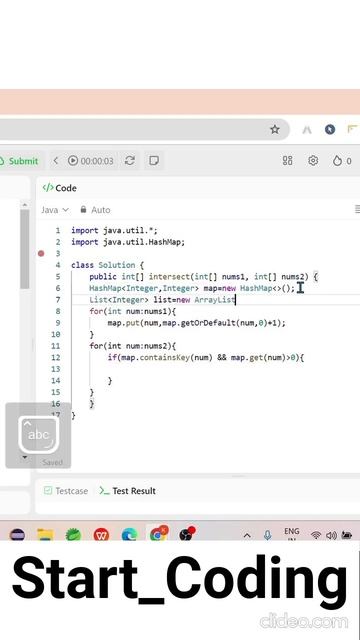Click the green leaf taskbar app
The width and height of the screenshot is (360, 640).
coord(73,534)
